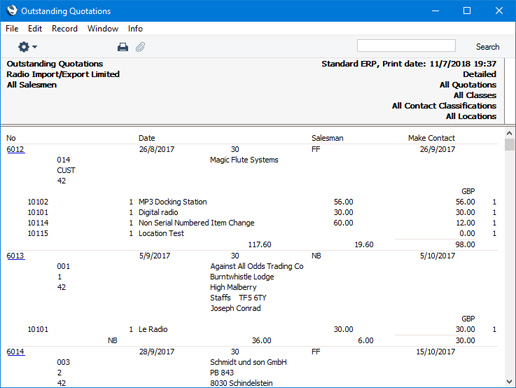The width and height of the screenshot is (516, 388).
Task: Click 'Schmidt und son GmbH' customer name
Action: pyautogui.click(x=248, y=362)
